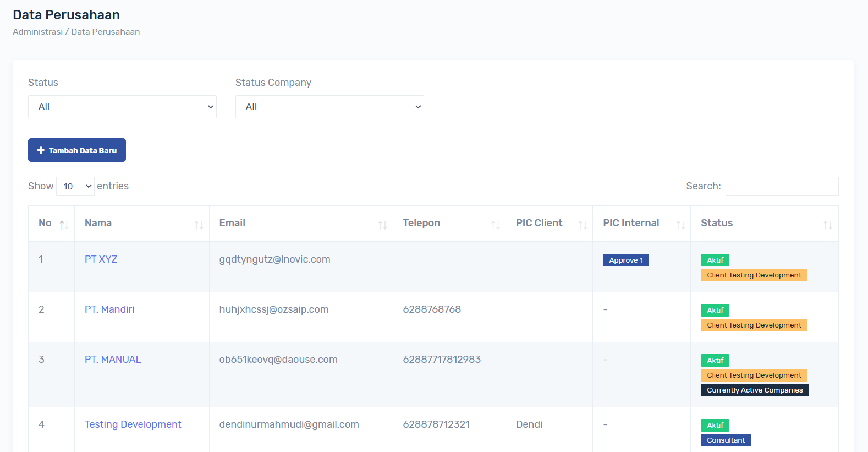Screen dimensions: 868x452
Task: Expand the Status Company dropdown
Action: tap(329, 107)
